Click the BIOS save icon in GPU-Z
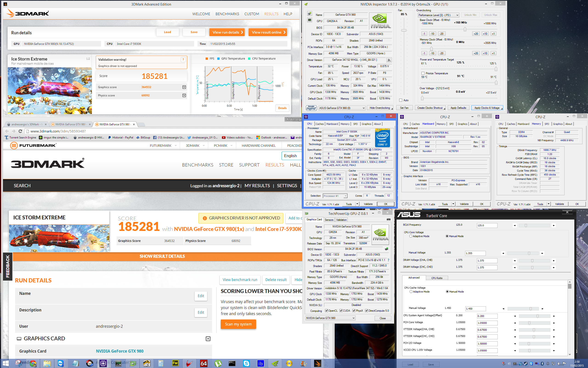Screen dimensions: 588x368 click(x=387, y=249)
